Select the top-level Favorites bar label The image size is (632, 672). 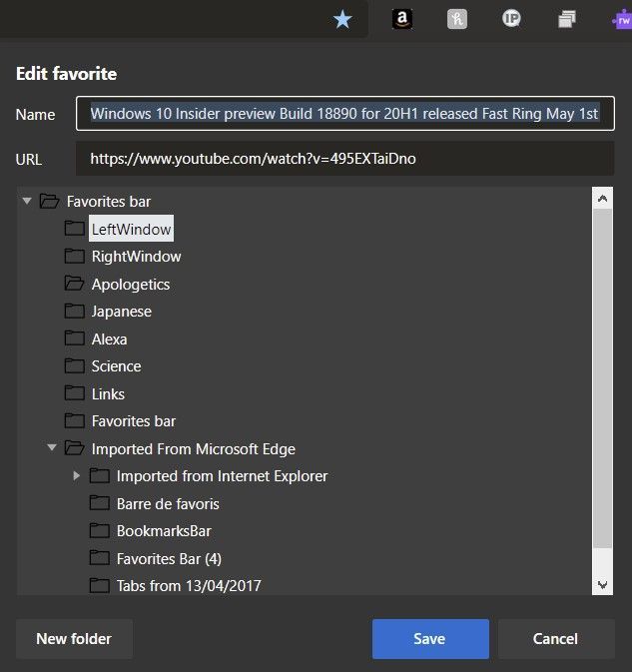tap(109, 202)
